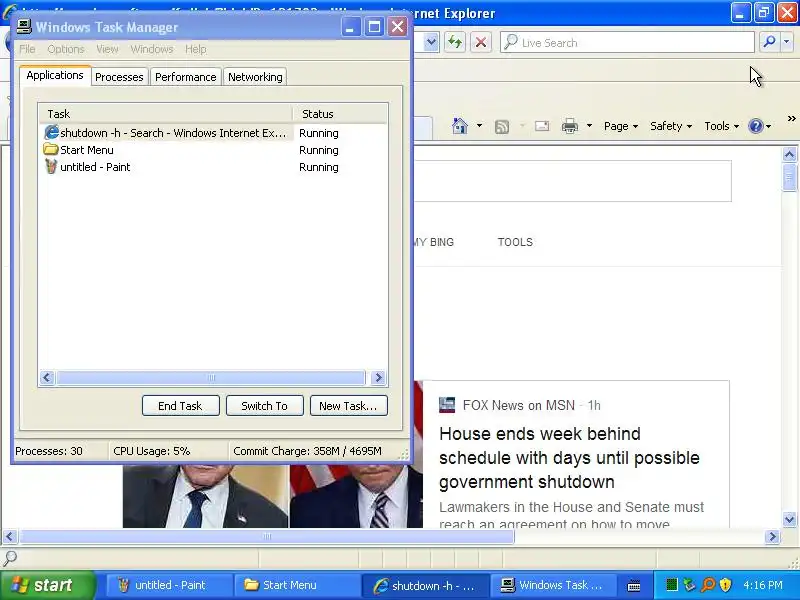Click the yellow security shield tray icon
The height and width of the screenshot is (600, 800).
(x=726, y=585)
